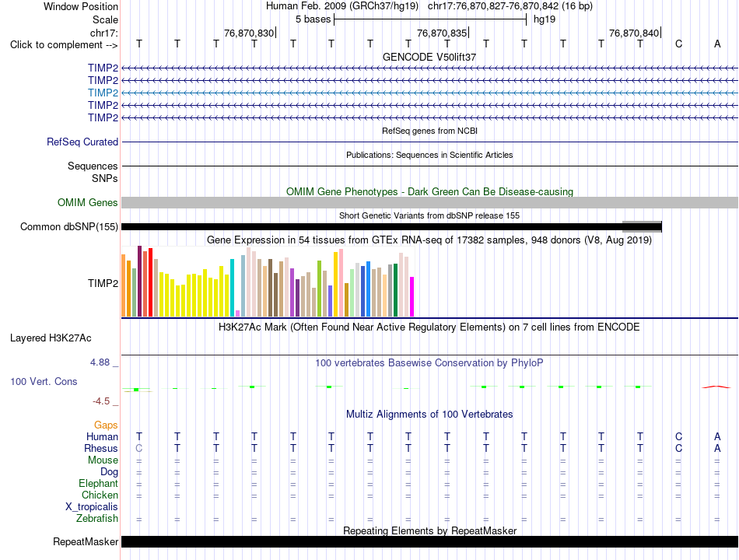Click the GENCODE V50lift37 track title
Image resolution: width=739 pixels, height=560 pixels.
[429, 57]
